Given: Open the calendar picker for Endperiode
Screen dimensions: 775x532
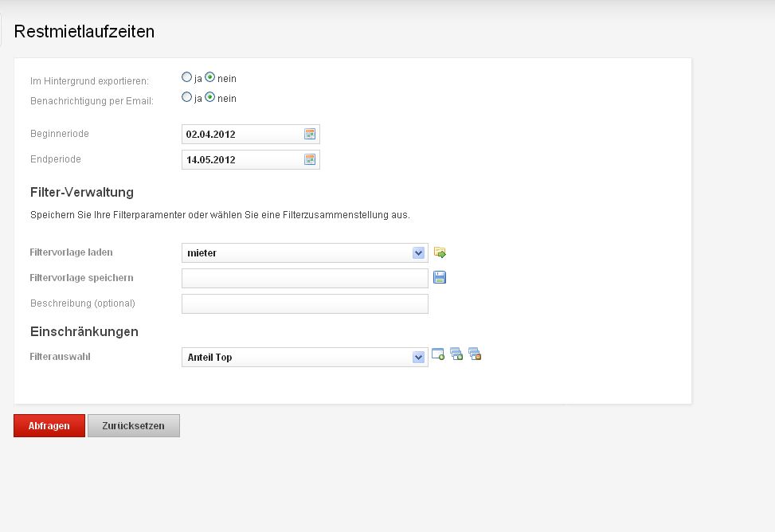Looking at the screenshot, I should click(310, 159).
